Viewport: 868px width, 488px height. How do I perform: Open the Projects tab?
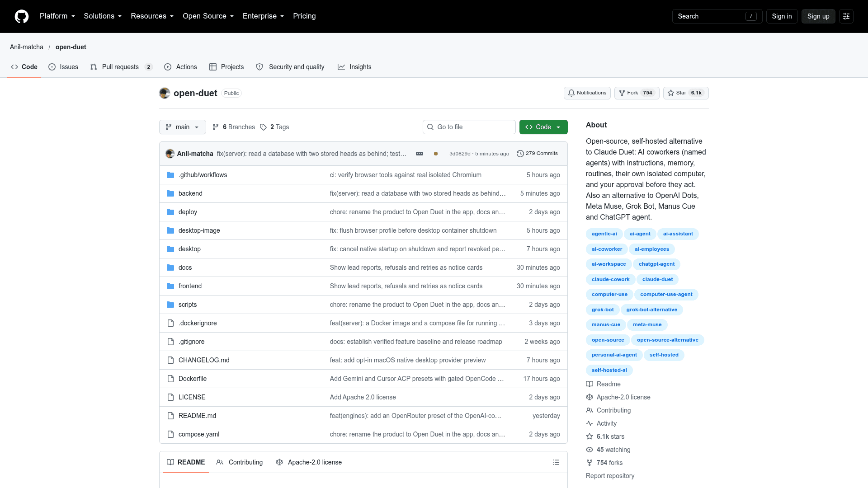point(226,67)
